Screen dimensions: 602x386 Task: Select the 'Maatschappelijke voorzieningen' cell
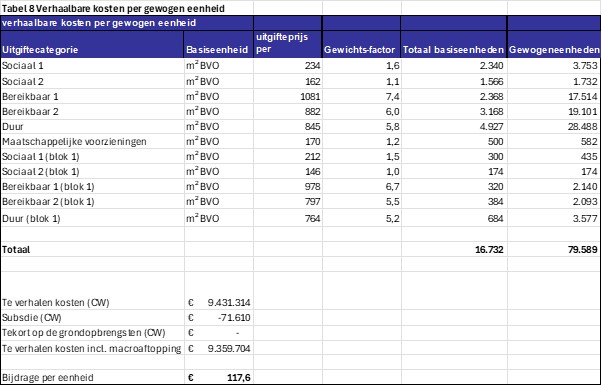pyautogui.click(x=74, y=142)
